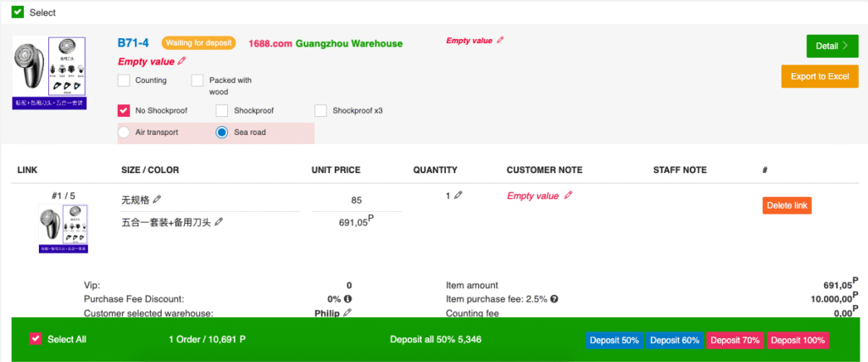Image resolution: width=868 pixels, height=362 pixels.
Task: Click the question mark icon beside Item purchase fee
Action: point(554,299)
